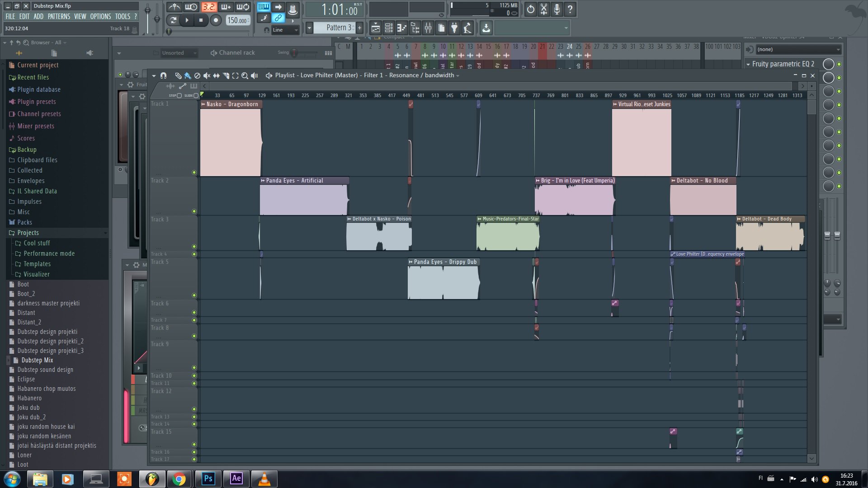The width and height of the screenshot is (868, 488).
Task: Start playback with the play button
Action: coord(187,20)
